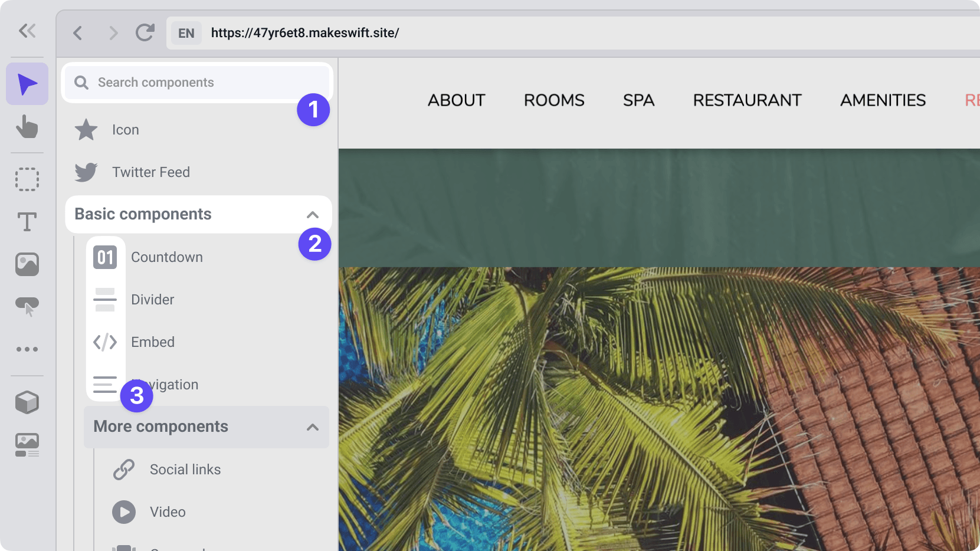
Task: Select the Social links component
Action: coord(185,470)
